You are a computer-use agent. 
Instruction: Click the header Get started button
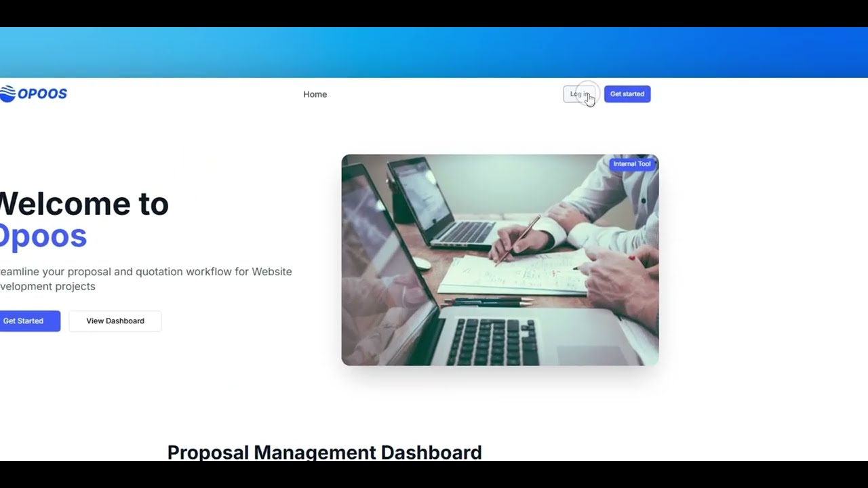point(627,94)
